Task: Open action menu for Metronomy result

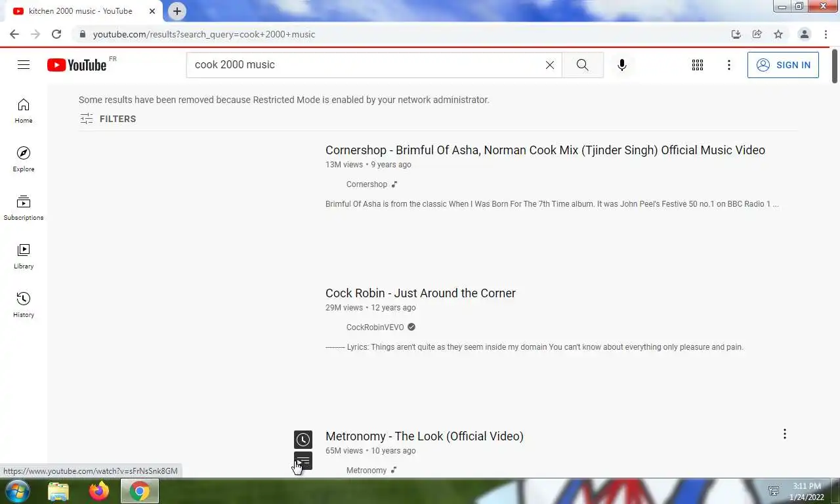Action: pyautogui.click(x=784, y=434)
